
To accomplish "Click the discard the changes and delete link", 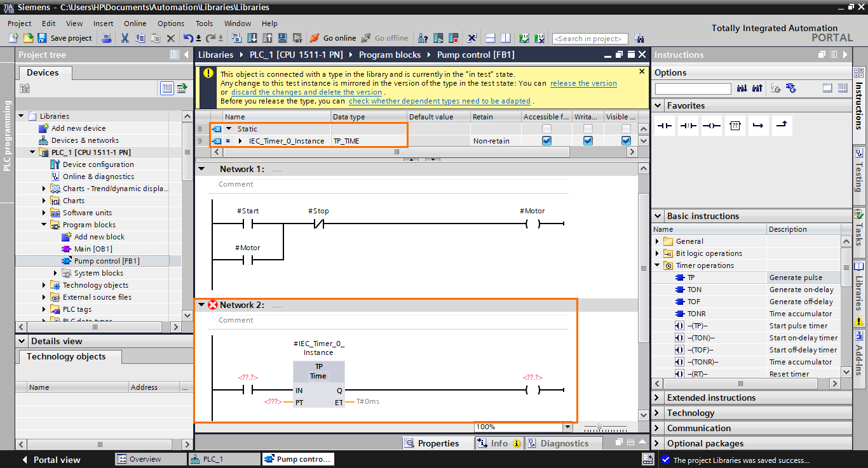I will [x=306, y=91].
